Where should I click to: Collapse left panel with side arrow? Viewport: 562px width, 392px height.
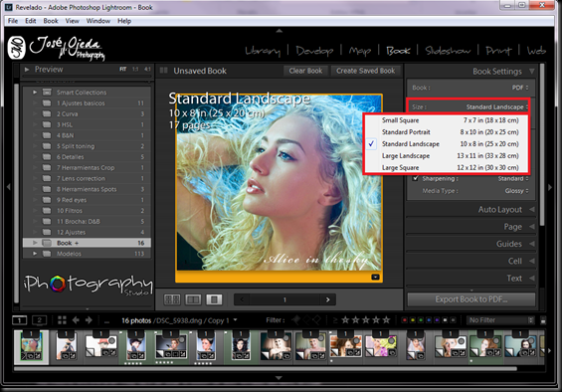[8, 187]
